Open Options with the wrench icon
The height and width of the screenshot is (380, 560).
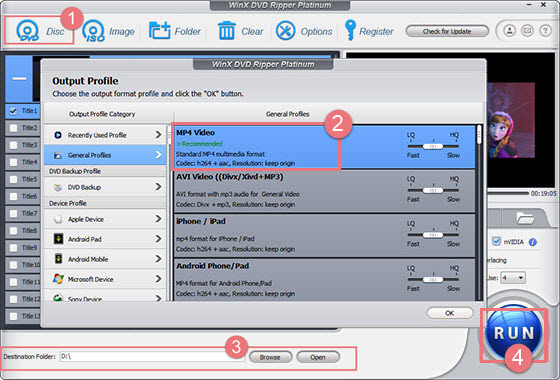tap(285, 31)
